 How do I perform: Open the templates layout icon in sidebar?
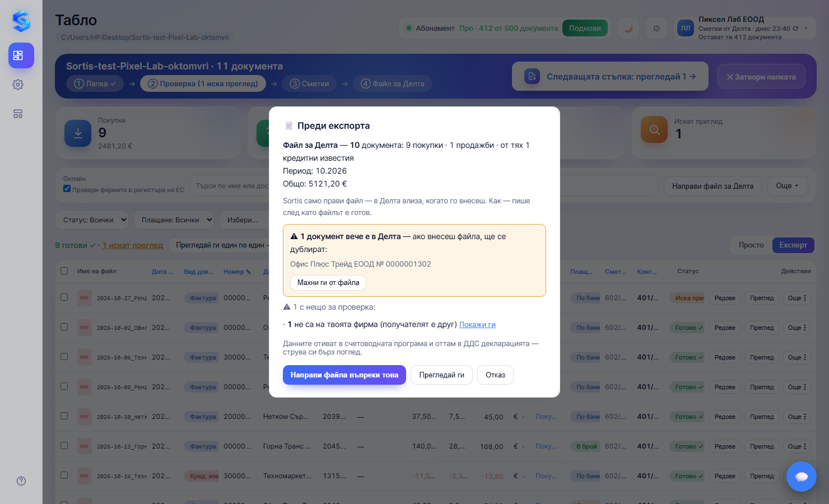tap(18, 114)
